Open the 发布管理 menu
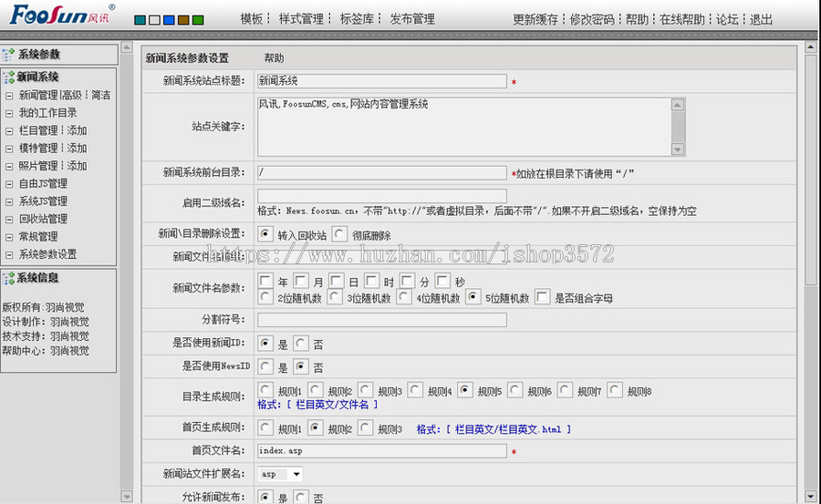Screen dimensions: 821x504 pos(412,19)
